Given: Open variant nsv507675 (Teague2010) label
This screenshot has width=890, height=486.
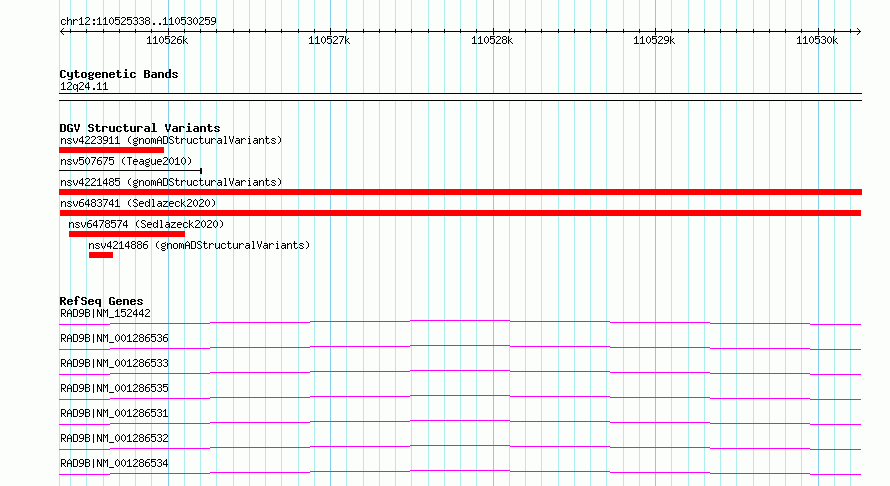Looking at the screenshot, I should [x=126, y=161].
